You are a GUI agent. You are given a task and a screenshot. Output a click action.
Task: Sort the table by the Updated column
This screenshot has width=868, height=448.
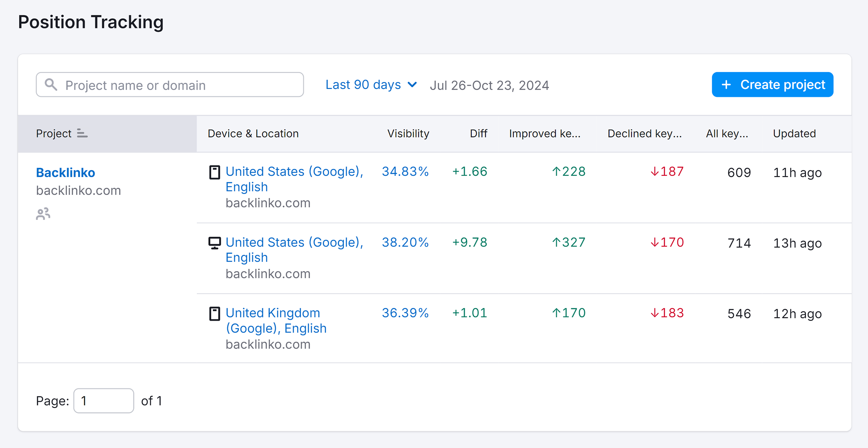click(794, 133)
